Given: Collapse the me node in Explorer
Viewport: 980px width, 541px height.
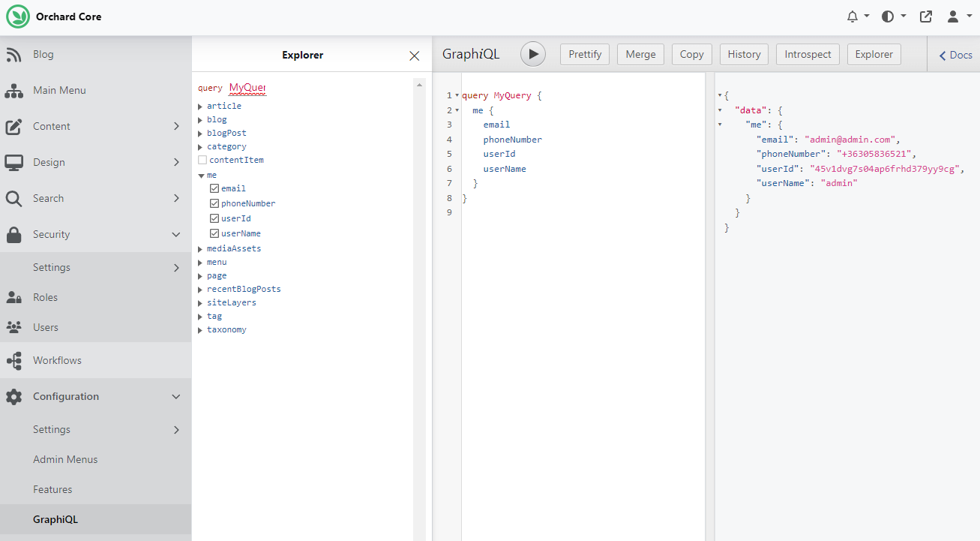Looking at the screenshot, I should 201,176.
